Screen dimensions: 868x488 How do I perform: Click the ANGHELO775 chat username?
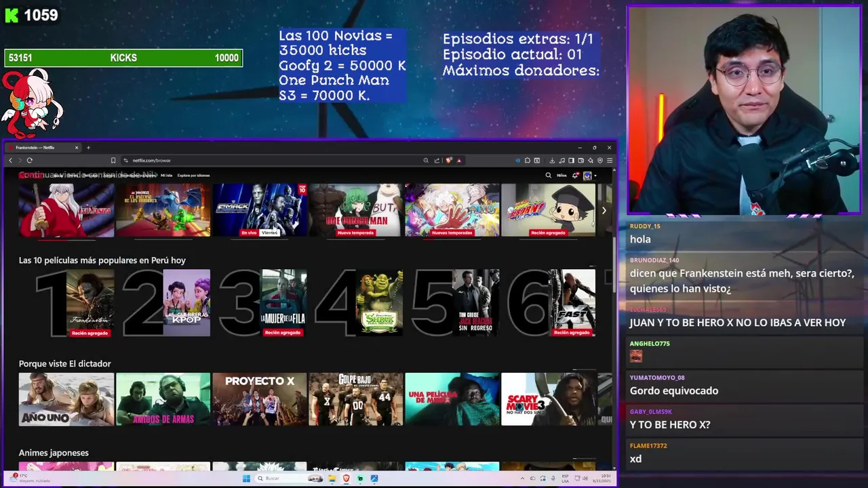click(x=650, y=344)
